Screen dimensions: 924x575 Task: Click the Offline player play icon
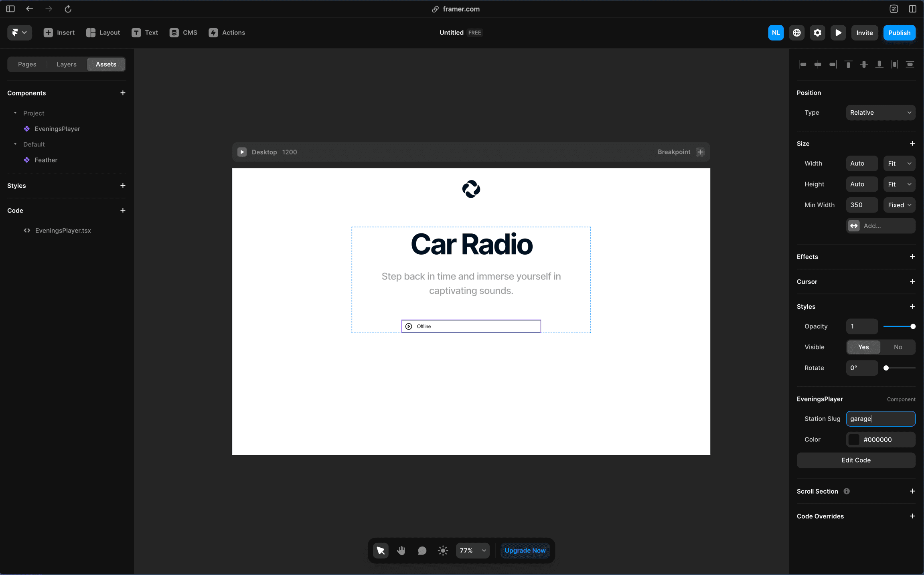(x=409, y=326)
